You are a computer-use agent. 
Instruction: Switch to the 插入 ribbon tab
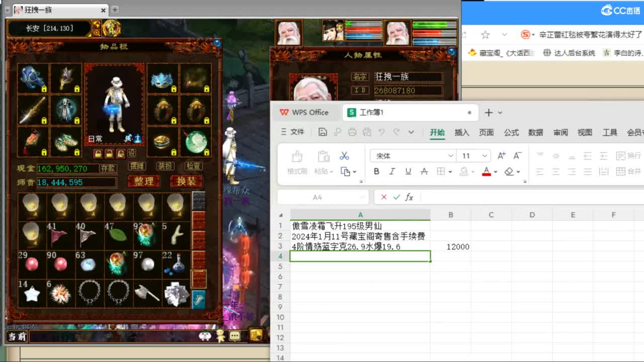pos(461,133)
